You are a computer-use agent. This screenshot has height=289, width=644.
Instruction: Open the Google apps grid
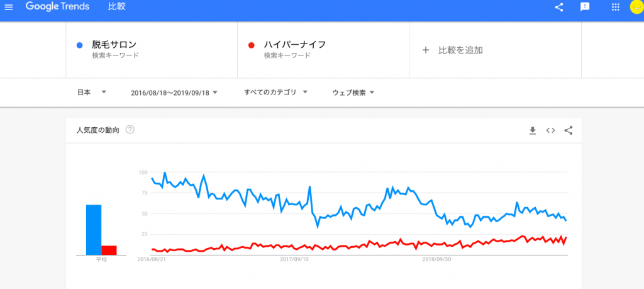click(x=615, y=8)
